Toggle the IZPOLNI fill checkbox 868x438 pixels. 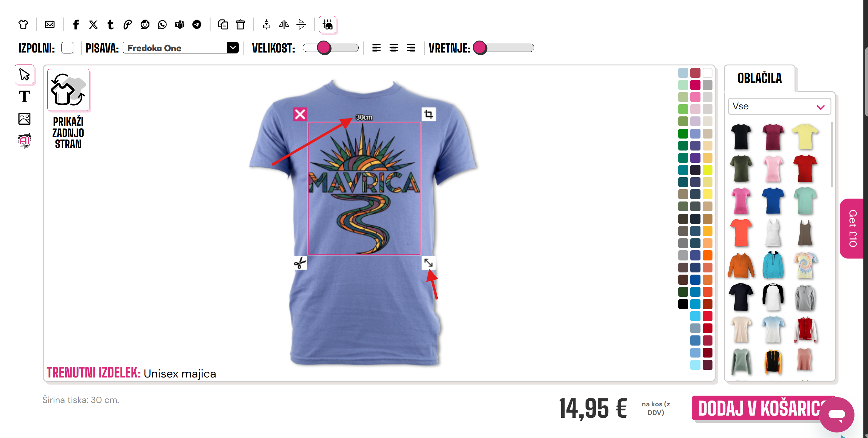[67, 48]
